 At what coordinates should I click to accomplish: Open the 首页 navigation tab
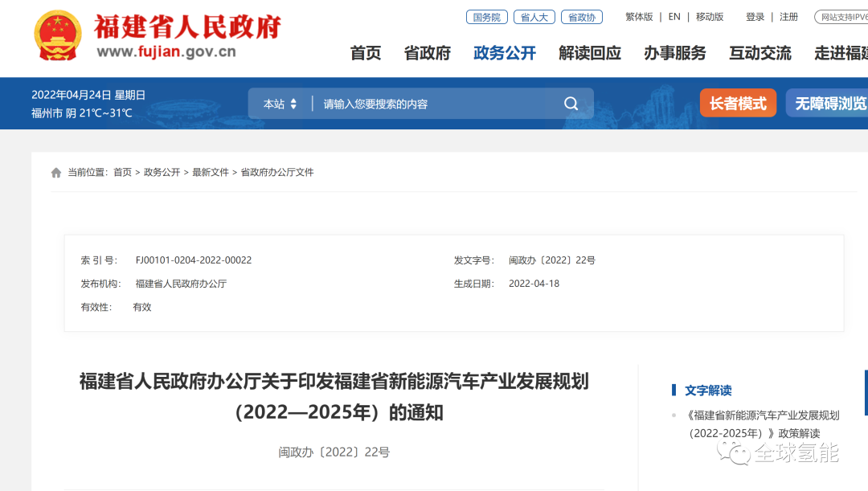tap(366, 53)
